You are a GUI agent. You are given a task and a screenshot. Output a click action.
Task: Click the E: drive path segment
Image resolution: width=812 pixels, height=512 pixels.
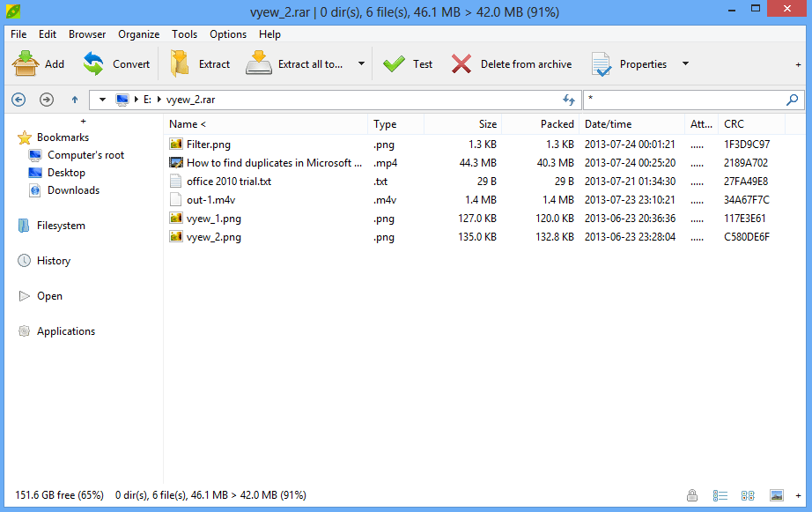click(x=148, y=100)
